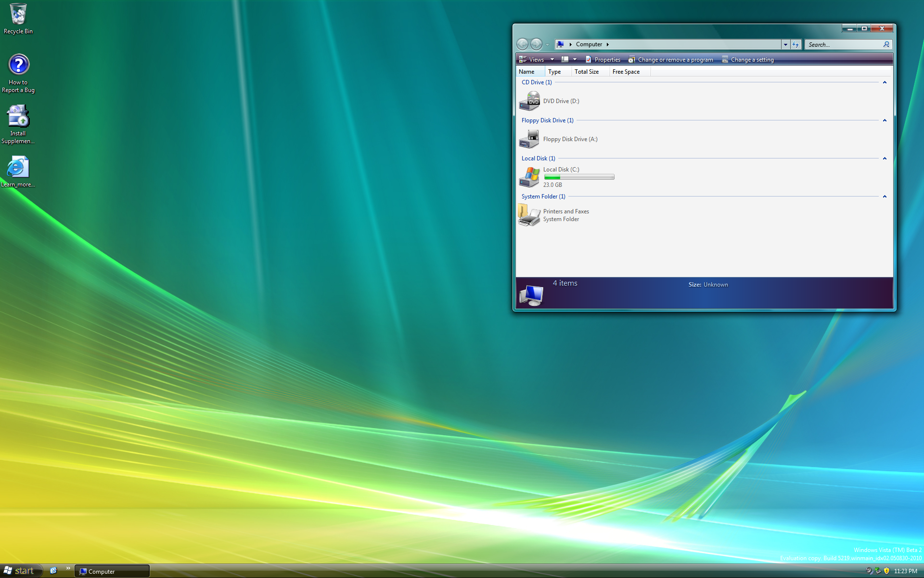Image resolution: width=924 pixels, height=578 pixels.
Task: Click the 'Printers and Faxes' label
Action: [566, 211]
